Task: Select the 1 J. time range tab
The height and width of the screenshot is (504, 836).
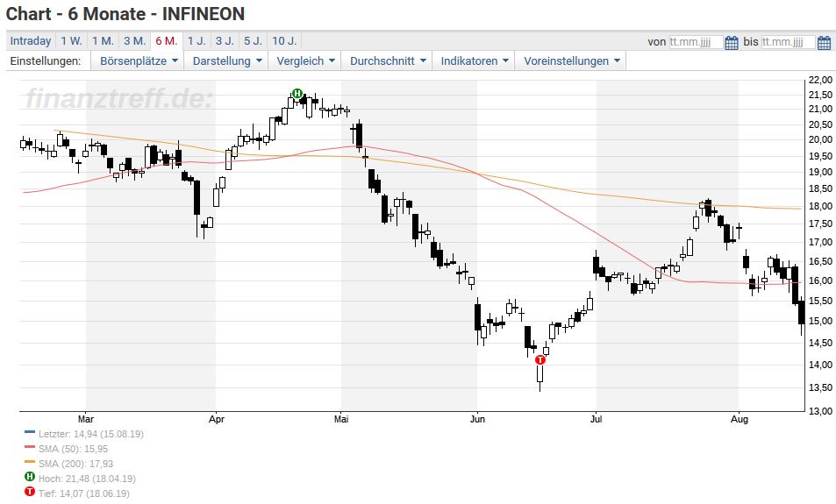Action: point(196,41)
